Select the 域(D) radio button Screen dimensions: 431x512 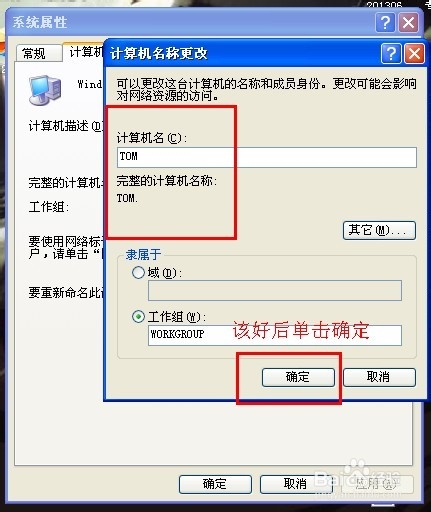pos(138,273)
